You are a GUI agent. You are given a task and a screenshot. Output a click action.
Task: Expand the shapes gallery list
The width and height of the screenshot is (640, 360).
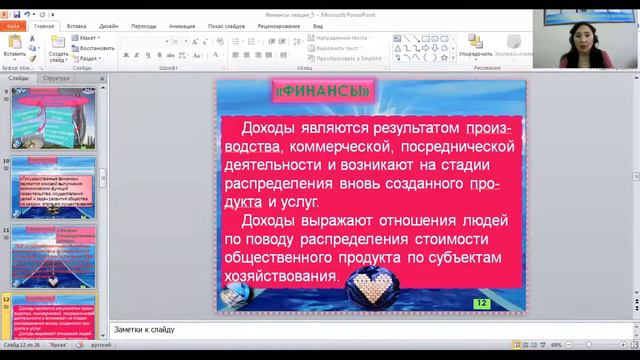[x=453, y=58]
